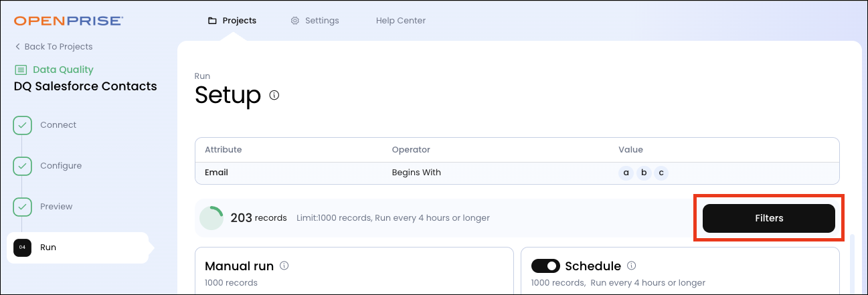Open the Projects tab

pos(232,21)
